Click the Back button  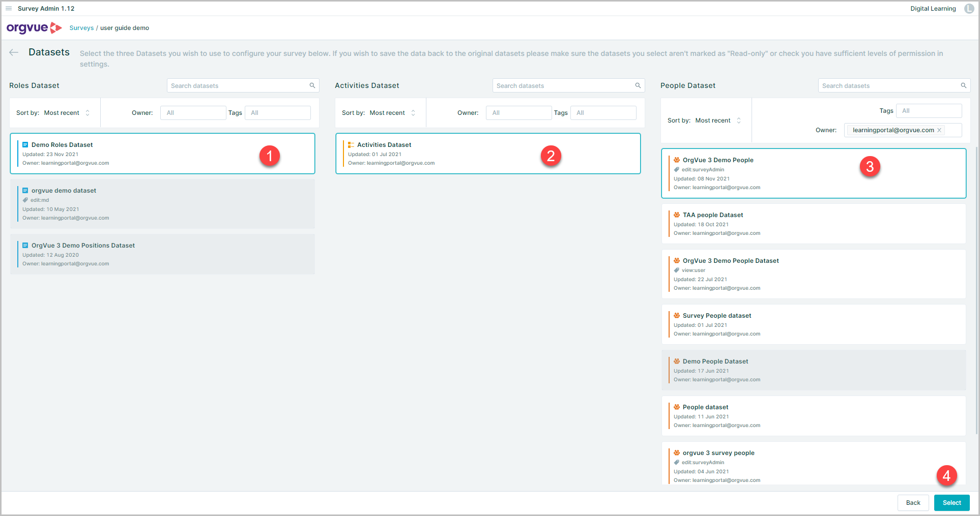[913, 503]
